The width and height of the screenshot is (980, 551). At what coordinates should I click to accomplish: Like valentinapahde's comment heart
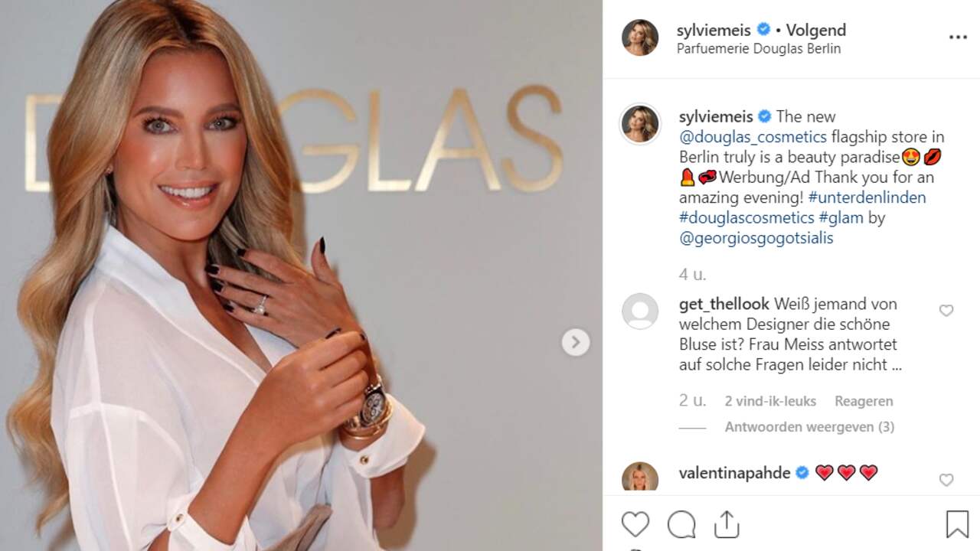(946, 480)
